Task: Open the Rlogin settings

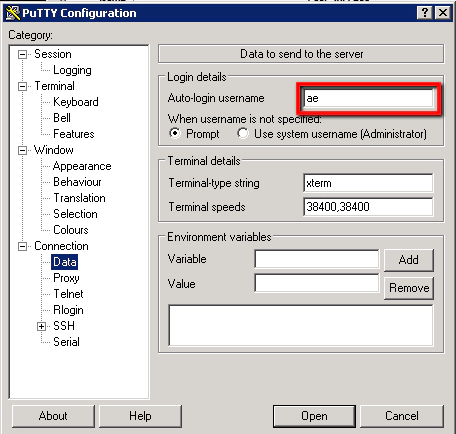Action: click(68, 310)
